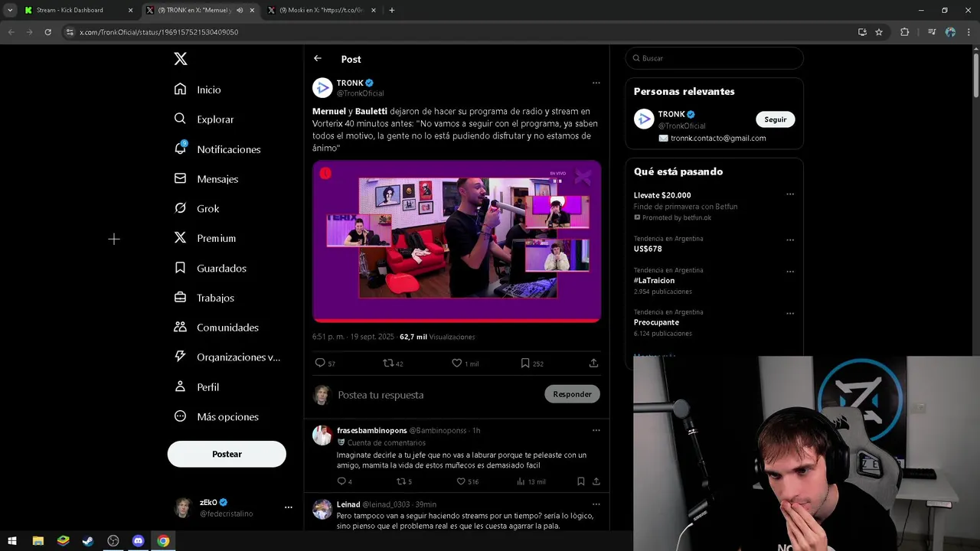980x551 pixels.
Task: Reload the page in Chrome
Action: click(x=47, y=32)
